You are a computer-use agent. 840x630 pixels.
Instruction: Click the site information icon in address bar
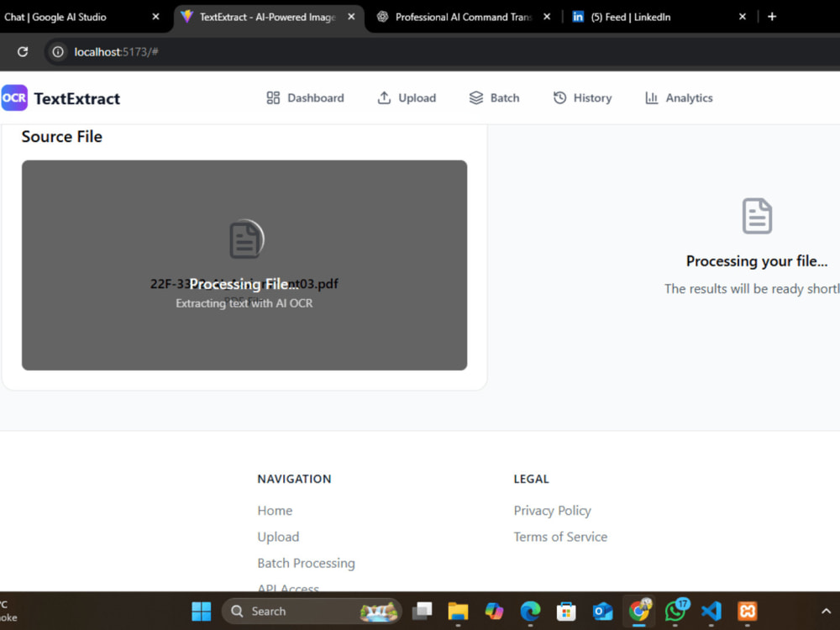tap(58, 52)
